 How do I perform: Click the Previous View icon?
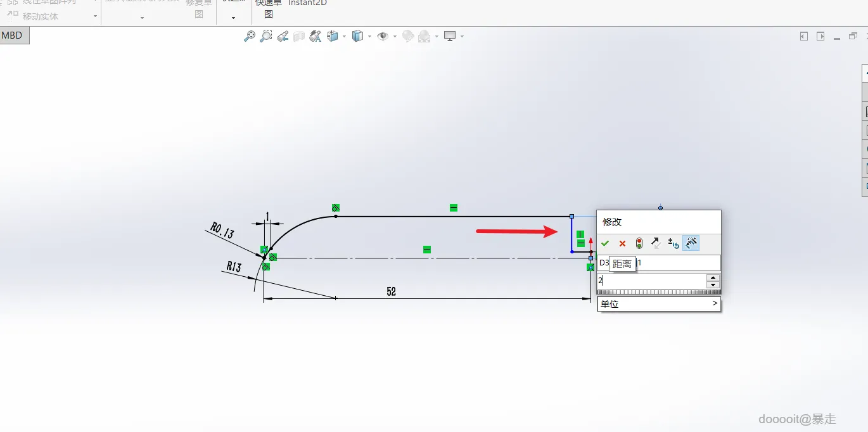(x=283, y=36)
